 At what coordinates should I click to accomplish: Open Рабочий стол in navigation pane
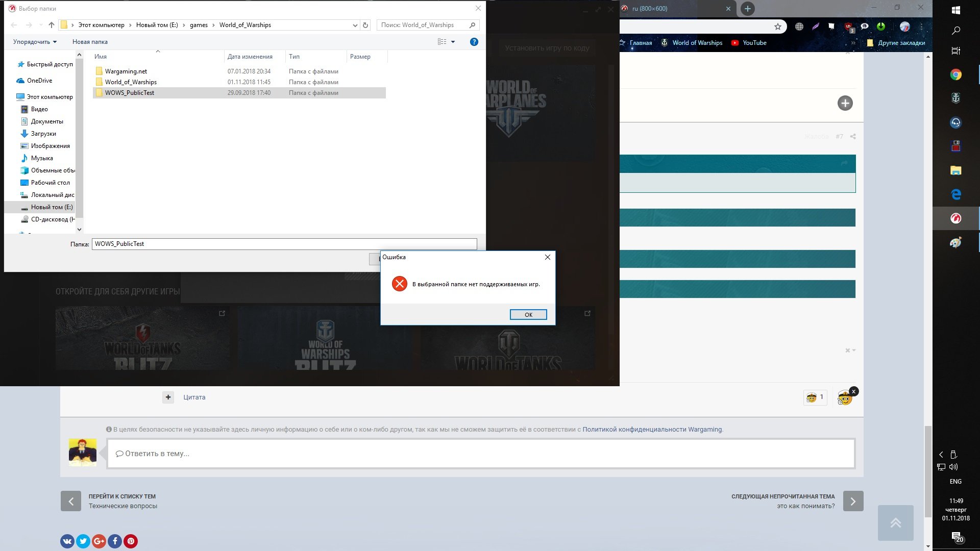pyautogui.click(x=45, y=183)
